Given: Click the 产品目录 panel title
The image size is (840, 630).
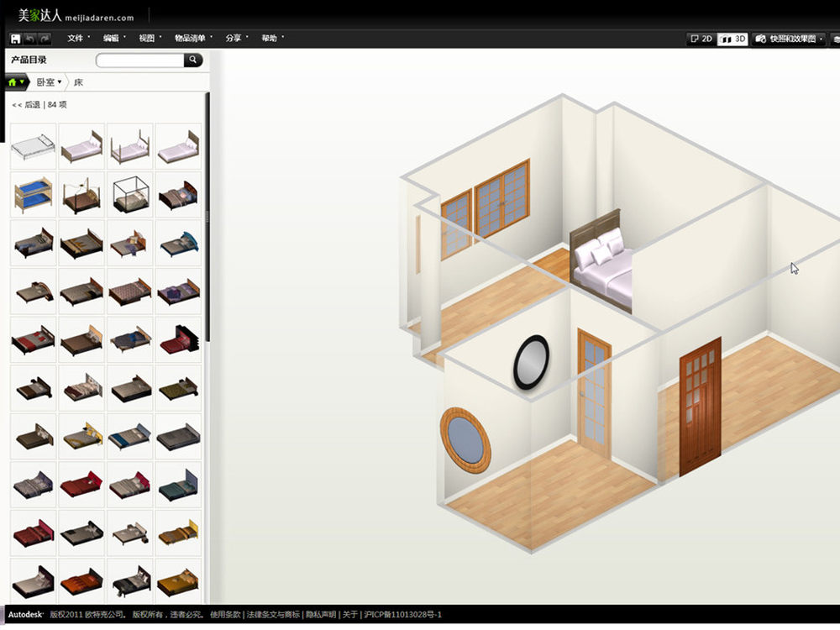Looking at the screenshot, I should [29, 60].
